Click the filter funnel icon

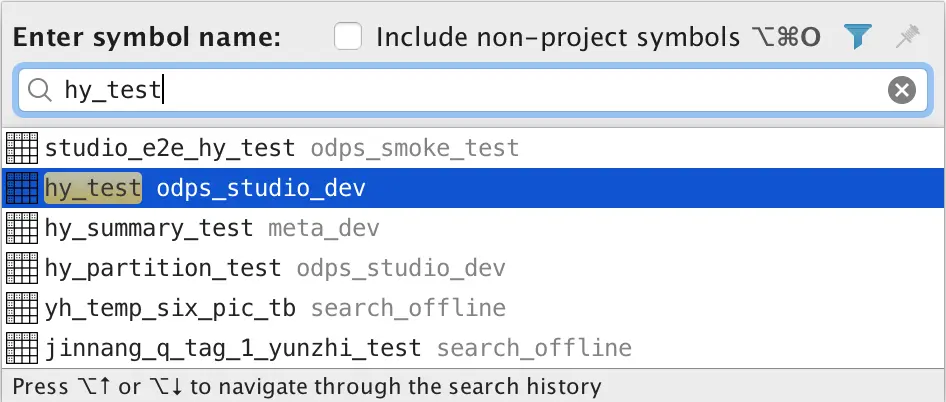(x=858, y=38)
